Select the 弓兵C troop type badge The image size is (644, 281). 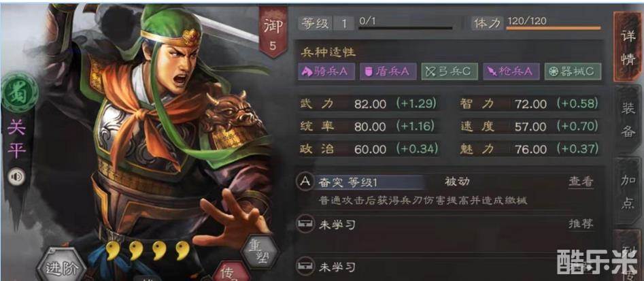coord(450,71)
